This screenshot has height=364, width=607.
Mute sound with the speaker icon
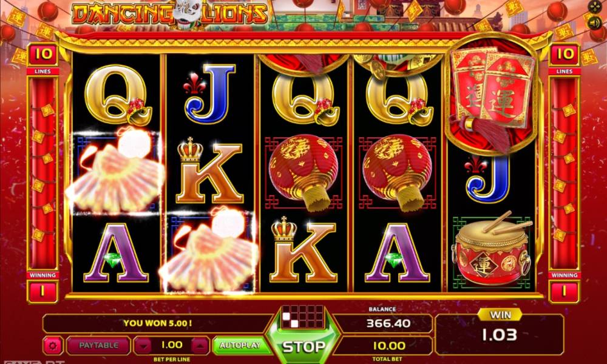(595, 23)
